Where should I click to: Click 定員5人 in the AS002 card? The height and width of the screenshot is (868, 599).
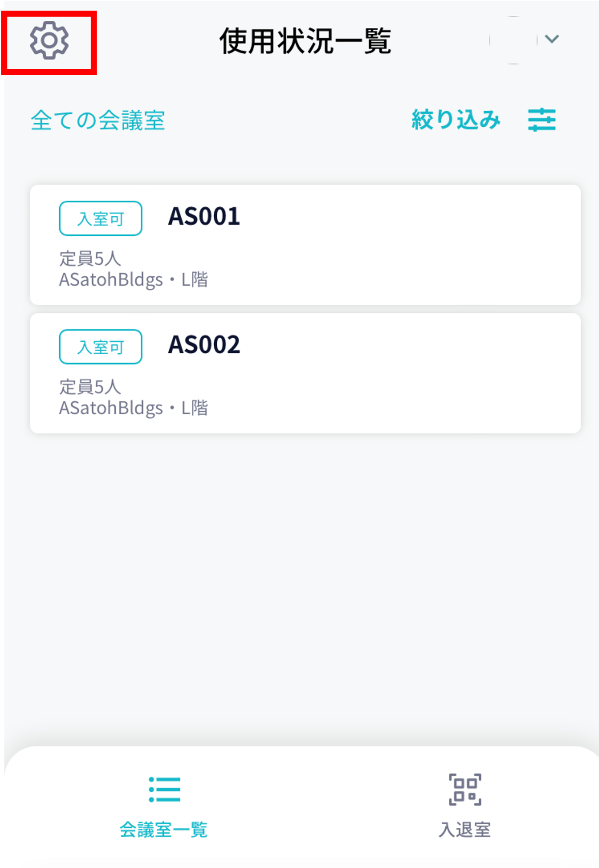coord(90,387)
